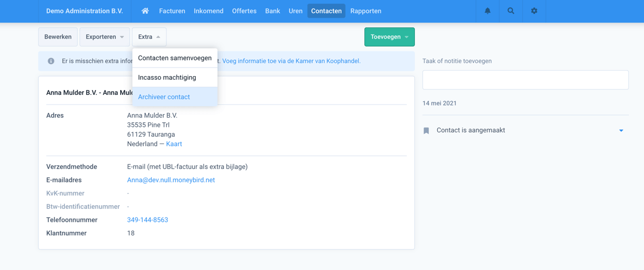Image resolution: width=644 pixels, height=270 pixels.
Task: Go to the Facturen tab
Action: pos(172,11)
